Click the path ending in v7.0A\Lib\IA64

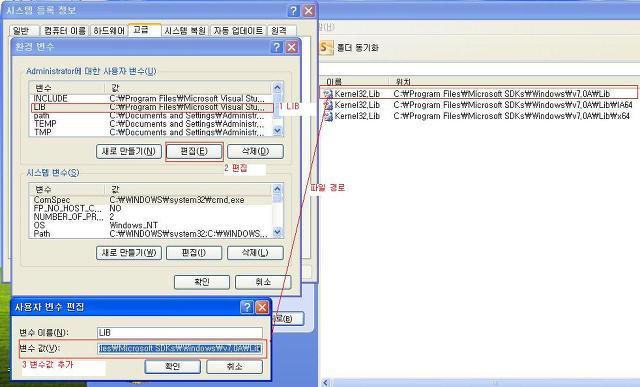[513, 105]
